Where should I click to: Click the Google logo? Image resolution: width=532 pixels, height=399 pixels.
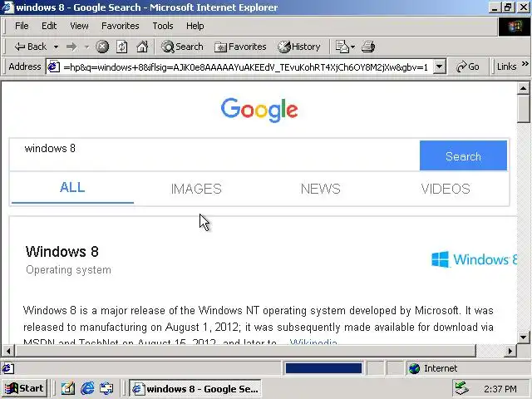pyautogui.click(x=259, y=110)
